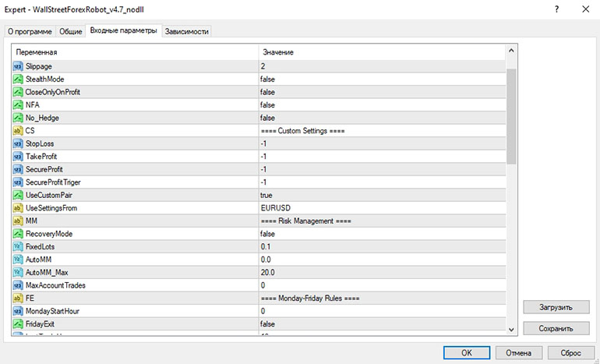Click the Slippage value 2
This screenshot has width=600, height=364.
click(263, 66)
